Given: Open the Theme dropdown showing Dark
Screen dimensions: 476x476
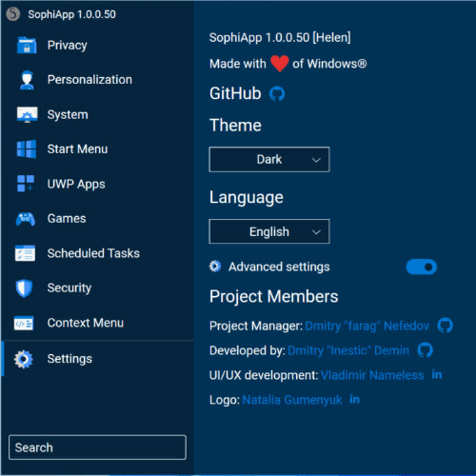Looking at the screenshot, I should [269, 159].
